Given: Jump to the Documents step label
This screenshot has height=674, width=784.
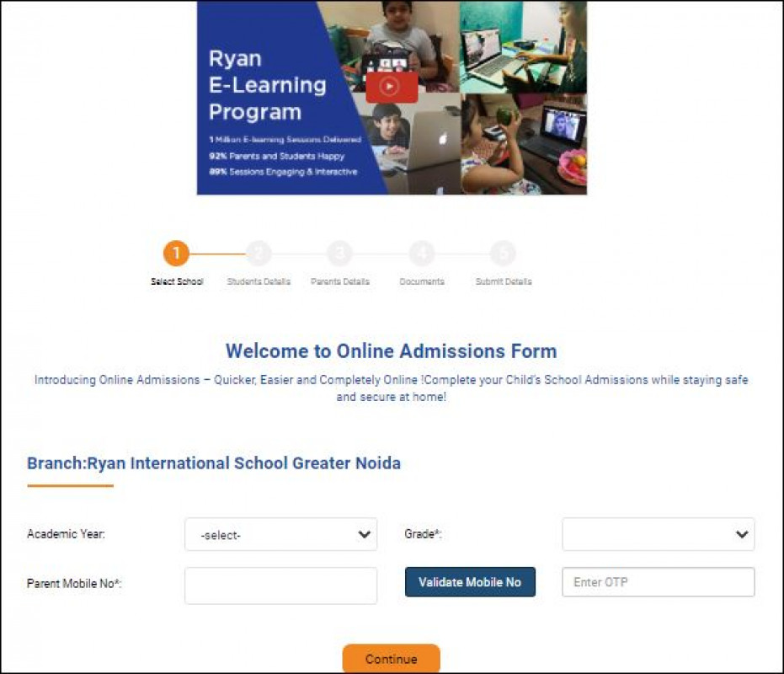Looking at the screenshot, I should (421, 281).
